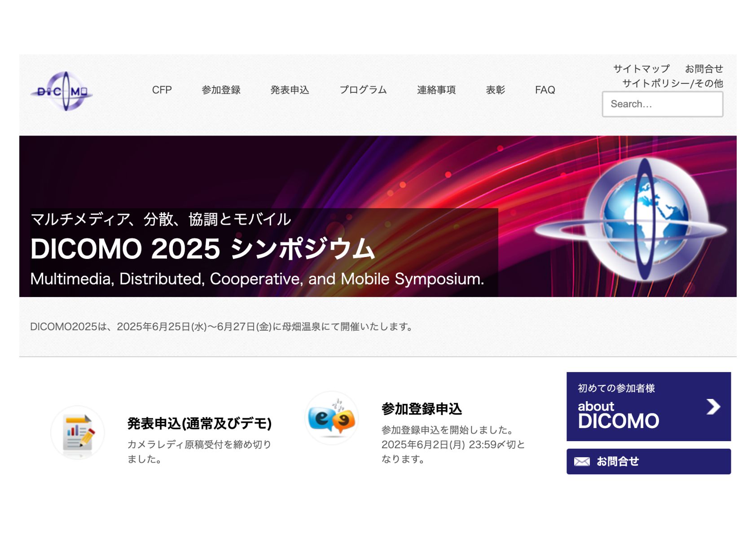Follow the お問合せ link in the top right
Viewport: 756px width, 534px height.
point(704,69)
